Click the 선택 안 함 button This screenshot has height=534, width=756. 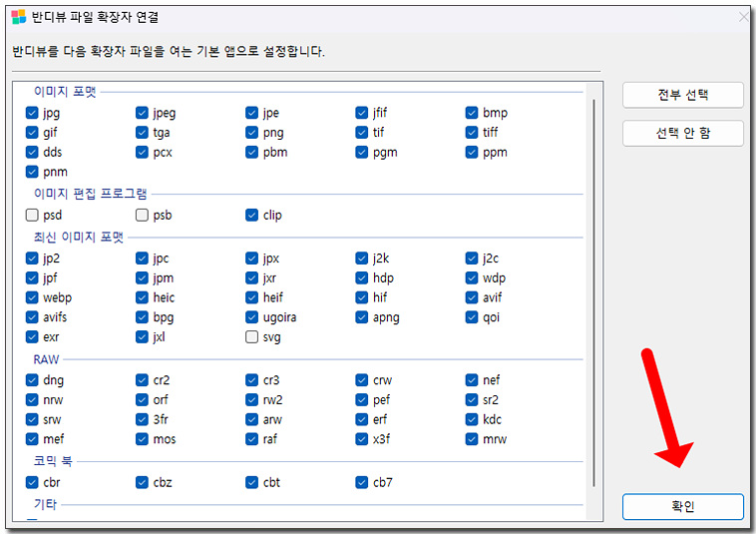point(683,133)
